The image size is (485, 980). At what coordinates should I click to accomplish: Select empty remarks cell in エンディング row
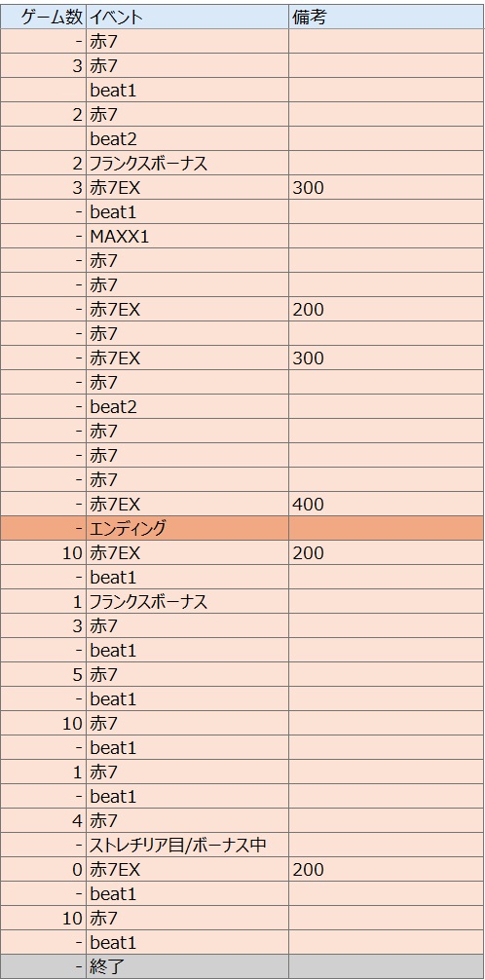387,528
